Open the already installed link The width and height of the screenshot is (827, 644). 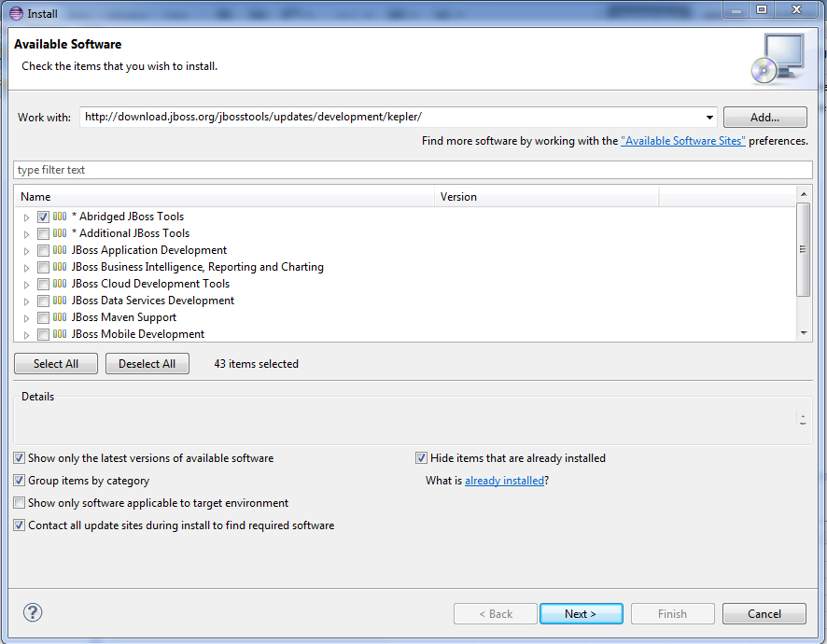[x=504, y=481]
